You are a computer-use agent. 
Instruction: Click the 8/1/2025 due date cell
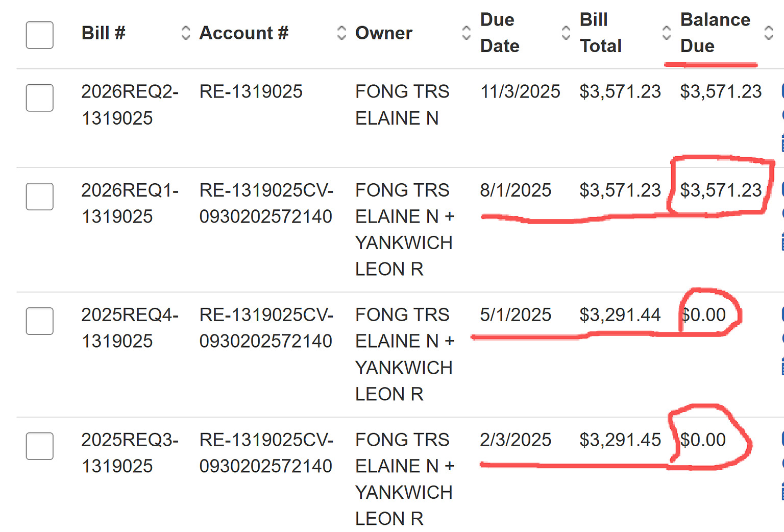tap(516, 190)
